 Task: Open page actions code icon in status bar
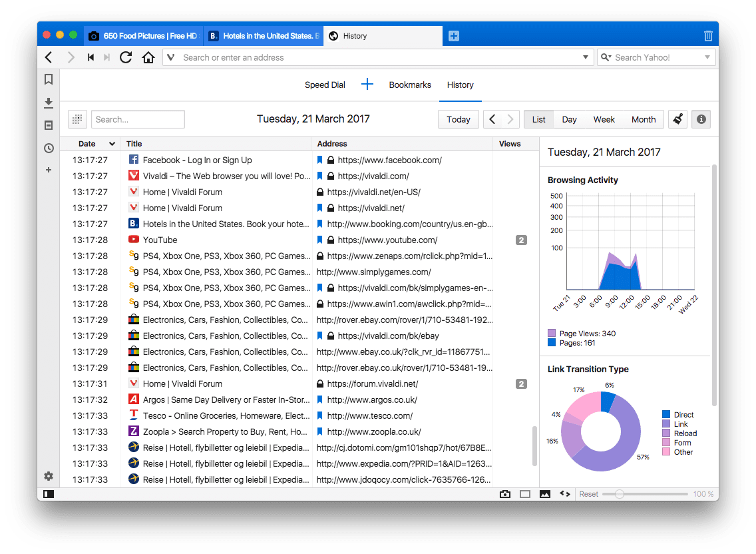(x=565, y=493)
